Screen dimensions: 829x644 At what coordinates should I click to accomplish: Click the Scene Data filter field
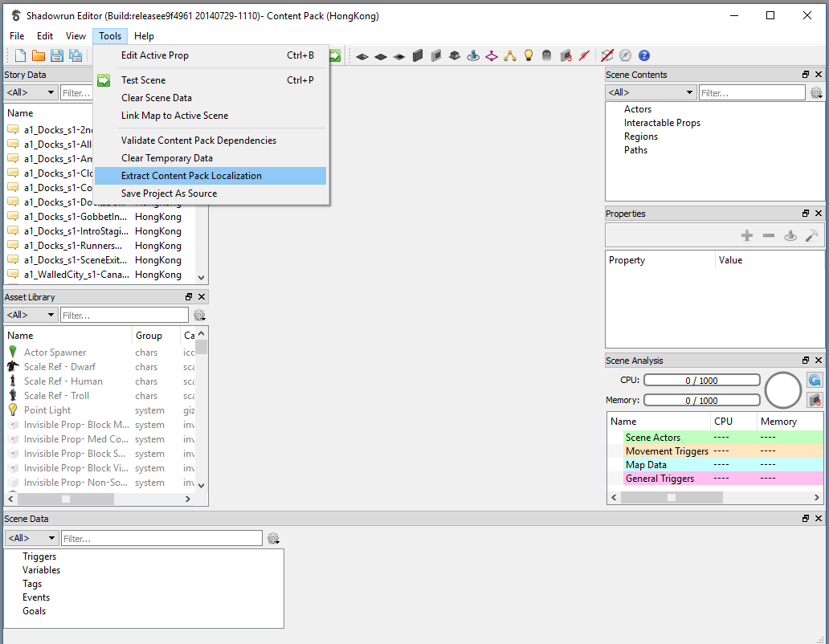pyautogui.click(x=161, y=538)
